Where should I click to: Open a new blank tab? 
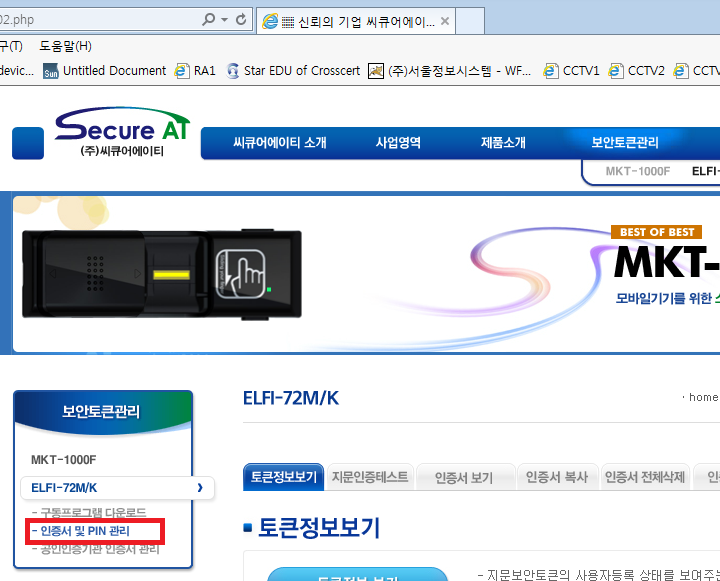[470, 21]
